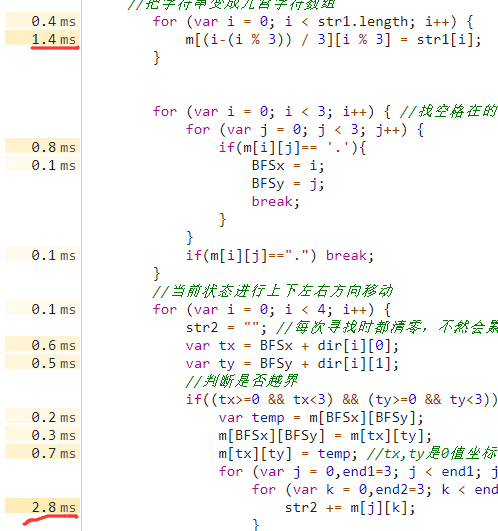
Task: Select comment 当前状态进行上下左右方向移动
Action: 273,291
